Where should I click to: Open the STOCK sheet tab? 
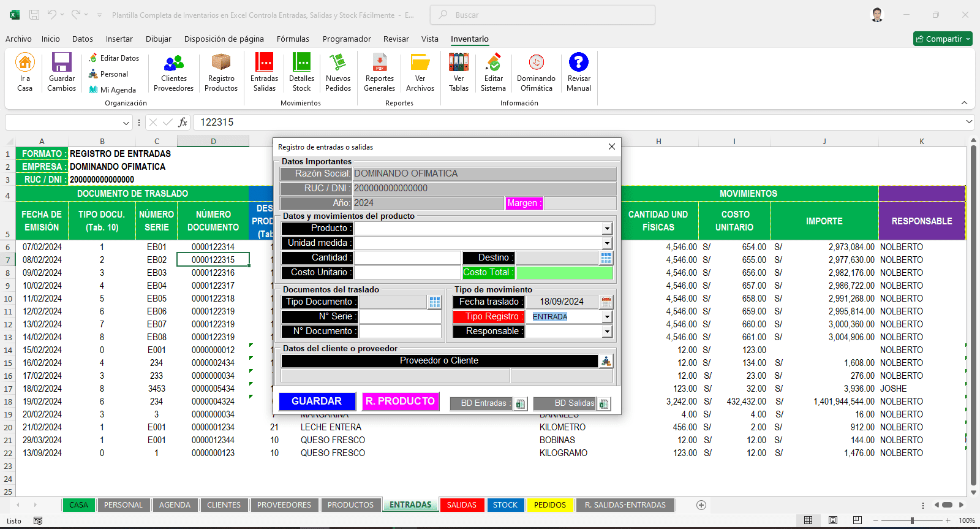click(505, 505)
